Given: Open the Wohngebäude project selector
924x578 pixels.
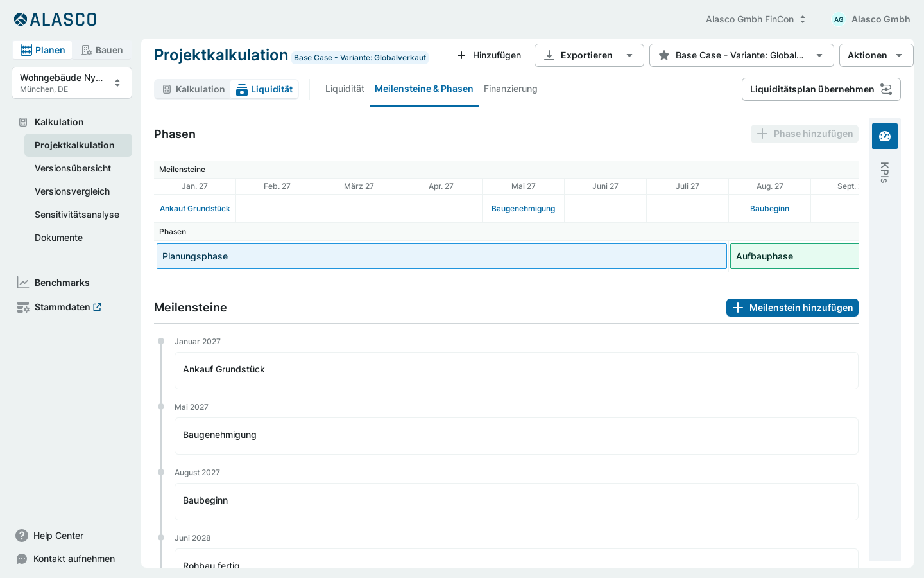Looking at the screenshot, I should pos(72,83).
